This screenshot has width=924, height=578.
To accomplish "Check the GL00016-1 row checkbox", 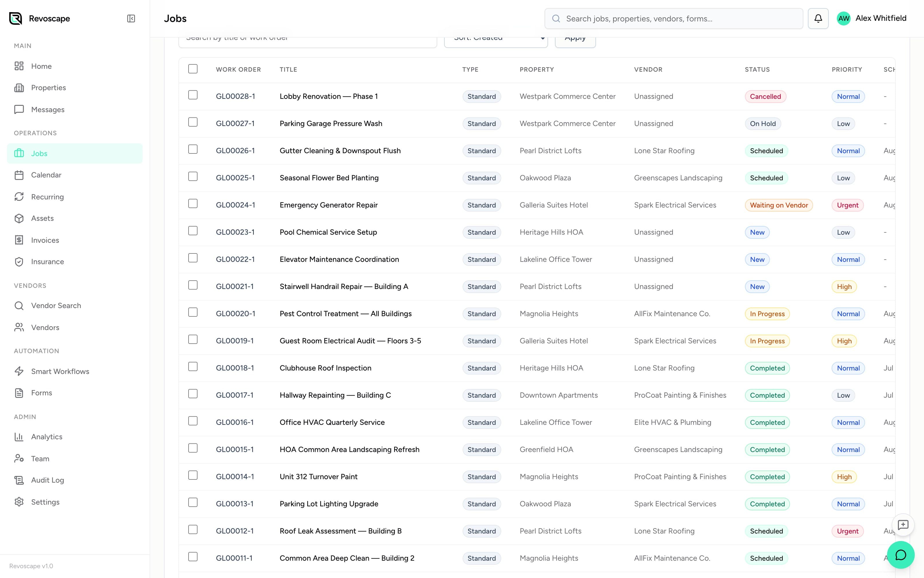I will 193,420.
